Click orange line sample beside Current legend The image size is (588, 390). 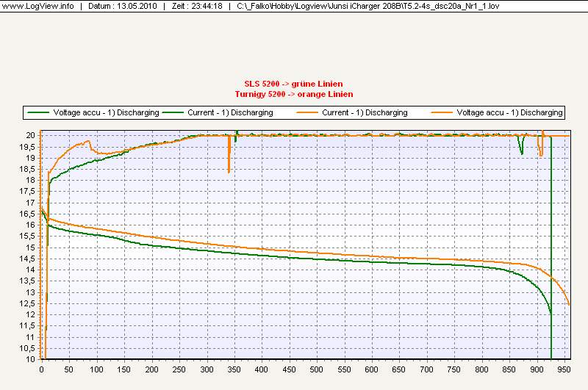pos(307,112)
